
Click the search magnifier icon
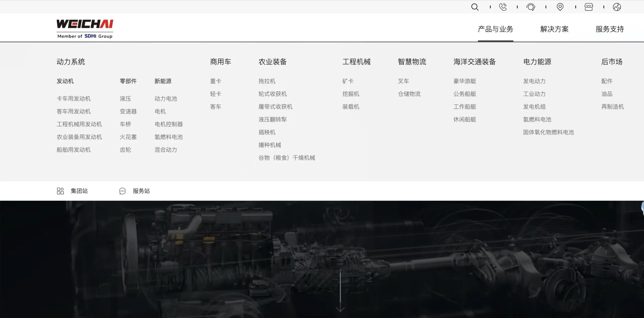click(475, 7)
